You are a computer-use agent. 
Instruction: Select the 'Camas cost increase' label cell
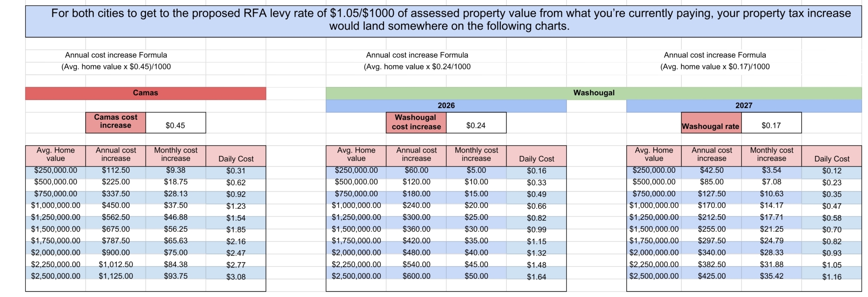116,122
